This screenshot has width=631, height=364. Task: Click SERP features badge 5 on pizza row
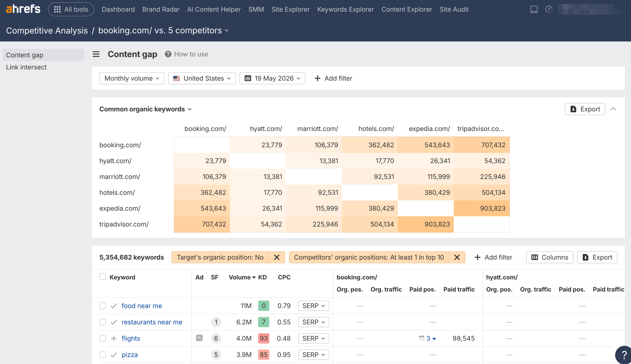216,354
